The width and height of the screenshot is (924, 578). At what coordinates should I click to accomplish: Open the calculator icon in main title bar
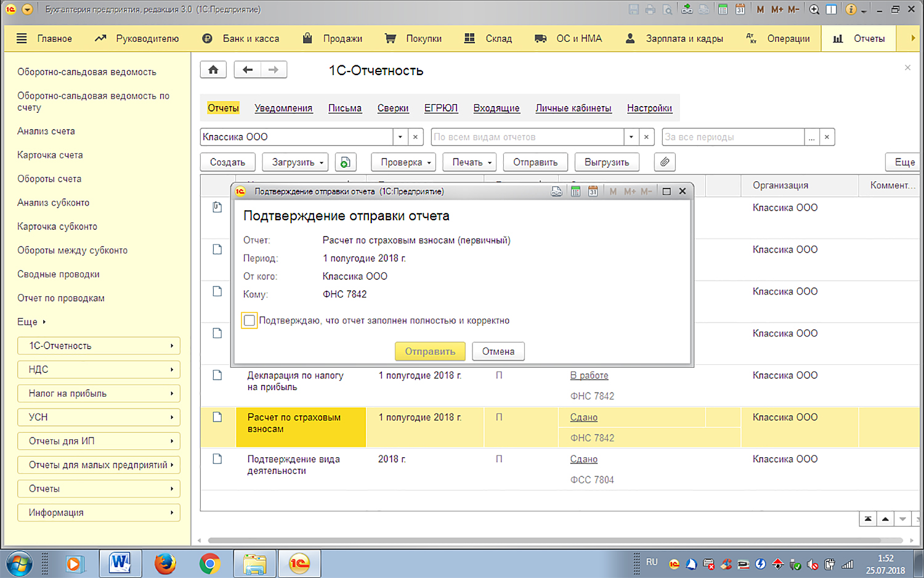723,9
